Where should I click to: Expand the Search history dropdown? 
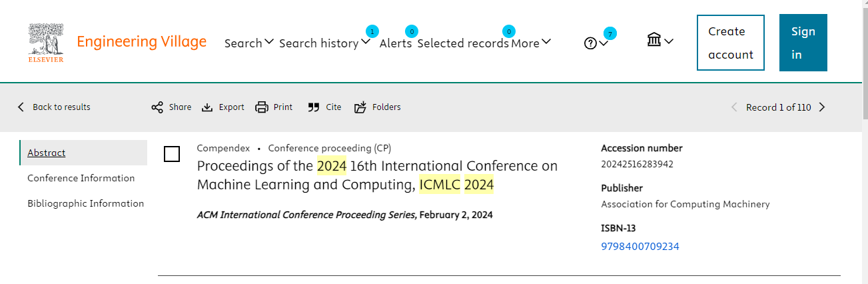[x=324, y=43]
